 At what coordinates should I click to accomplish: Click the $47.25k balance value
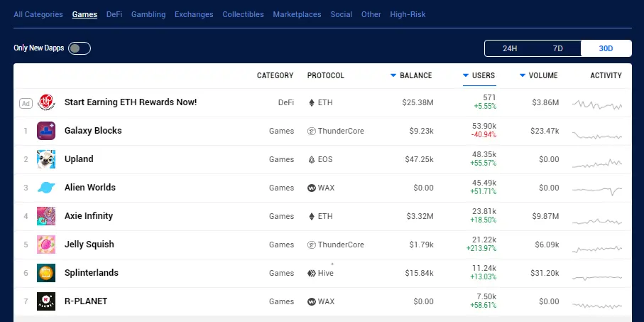pos(419,159)
